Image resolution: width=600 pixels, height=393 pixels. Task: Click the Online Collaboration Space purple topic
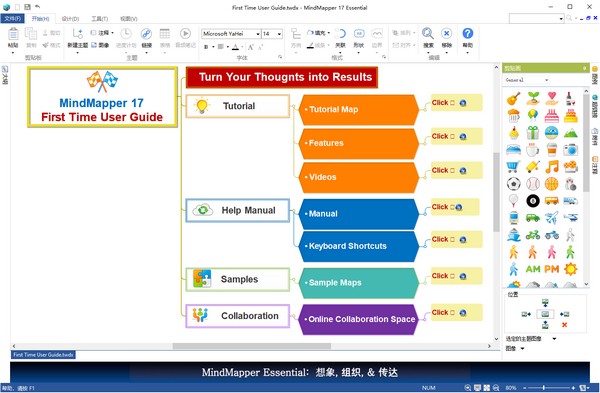tap(359, 320)
